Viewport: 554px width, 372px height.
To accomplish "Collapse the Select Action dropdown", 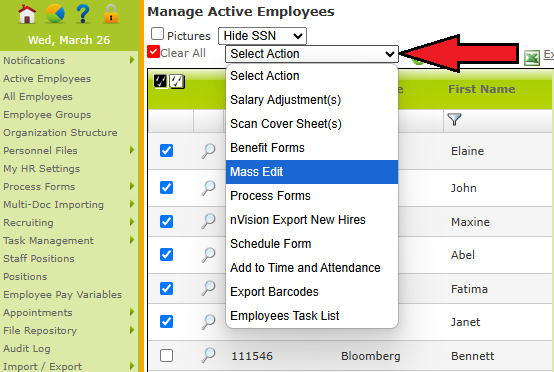I will 312,54.
